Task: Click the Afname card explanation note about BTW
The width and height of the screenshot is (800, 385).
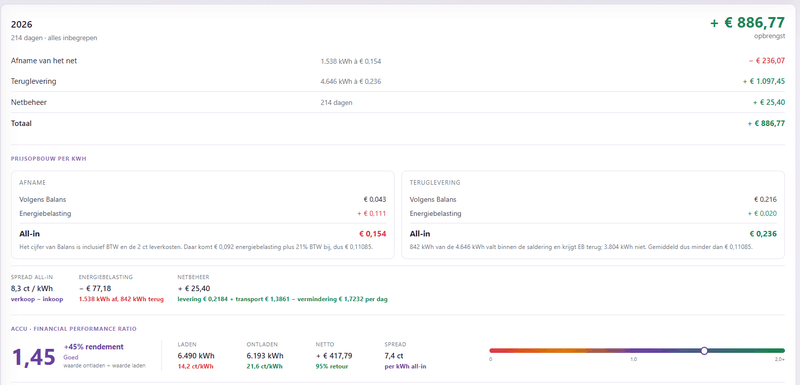Action: click(196, 247)
